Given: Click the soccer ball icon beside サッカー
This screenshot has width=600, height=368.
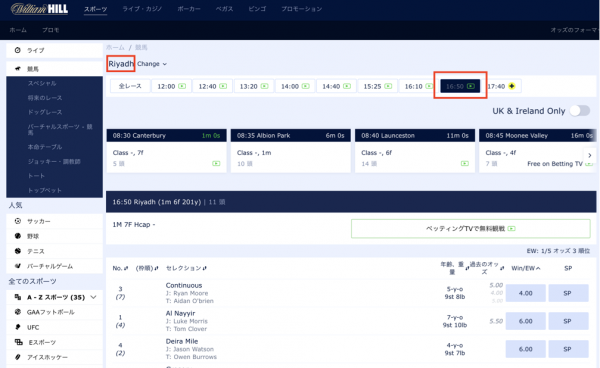Looking at the screenshot, I should [x=18, y=221].
